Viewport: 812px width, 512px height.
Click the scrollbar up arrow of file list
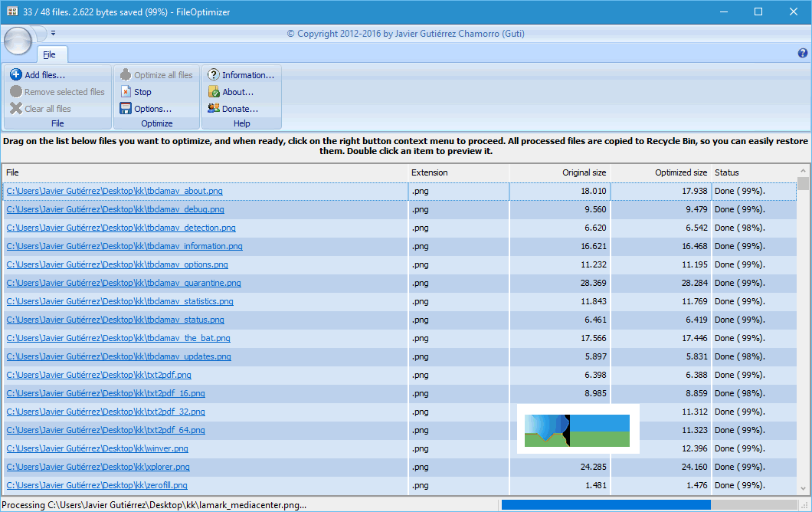coord(803,170)
